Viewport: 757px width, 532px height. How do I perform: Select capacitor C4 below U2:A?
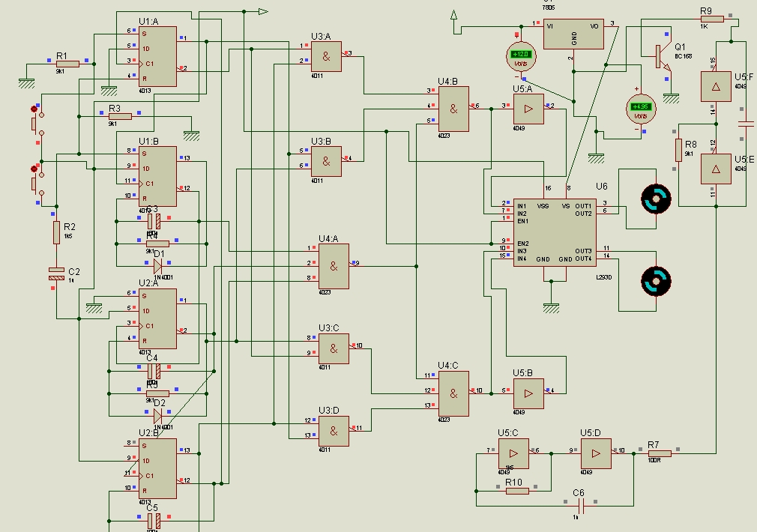click(154, 371)
